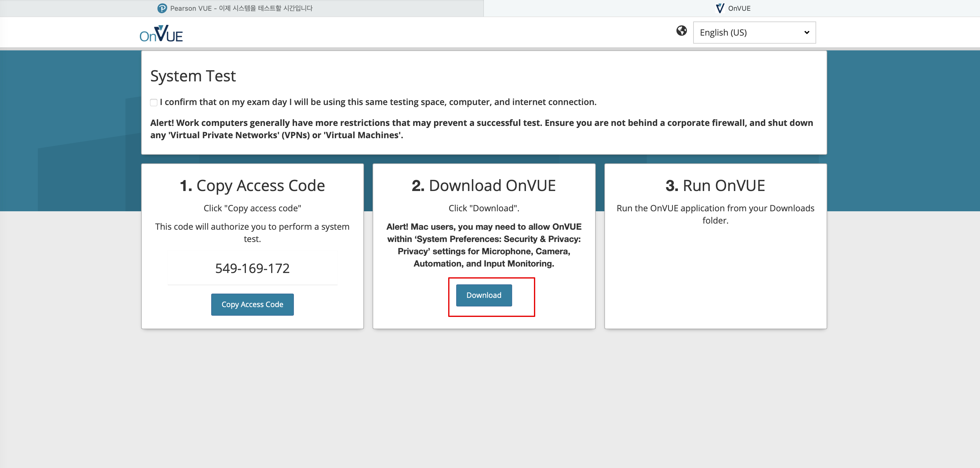
Task: Click the OnVUE tab V favicon
Action: tap(720, 8)
